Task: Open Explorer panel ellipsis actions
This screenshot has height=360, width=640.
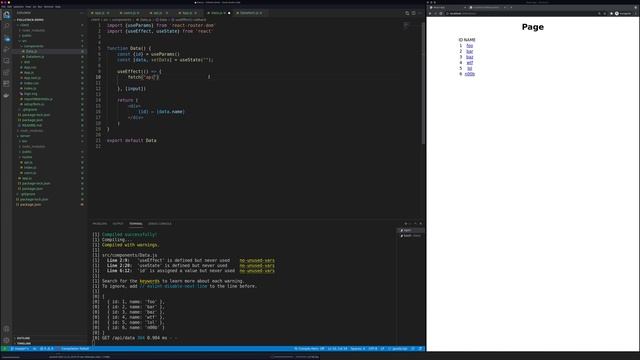Action: pos(82,13)
